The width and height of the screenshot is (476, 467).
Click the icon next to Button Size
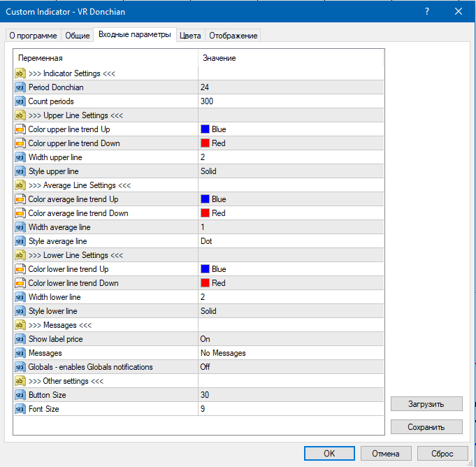click(x=20, y=395)
